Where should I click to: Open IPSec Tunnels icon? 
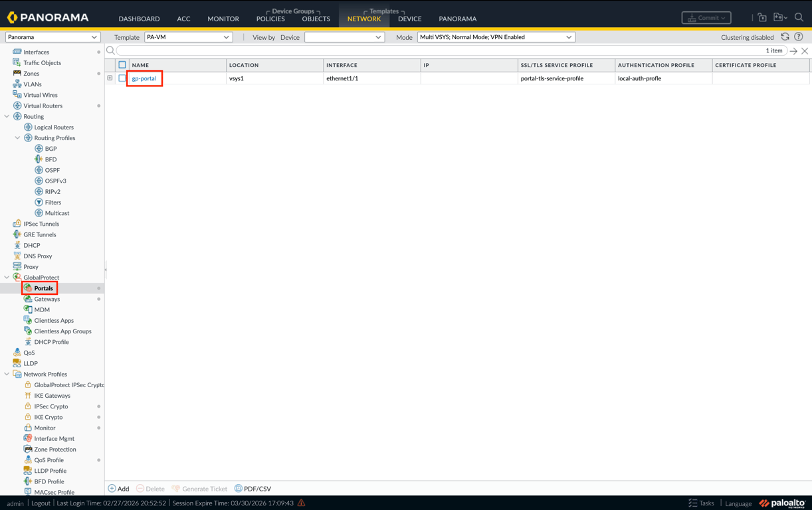pyautogui.click(x=17, y=224)
